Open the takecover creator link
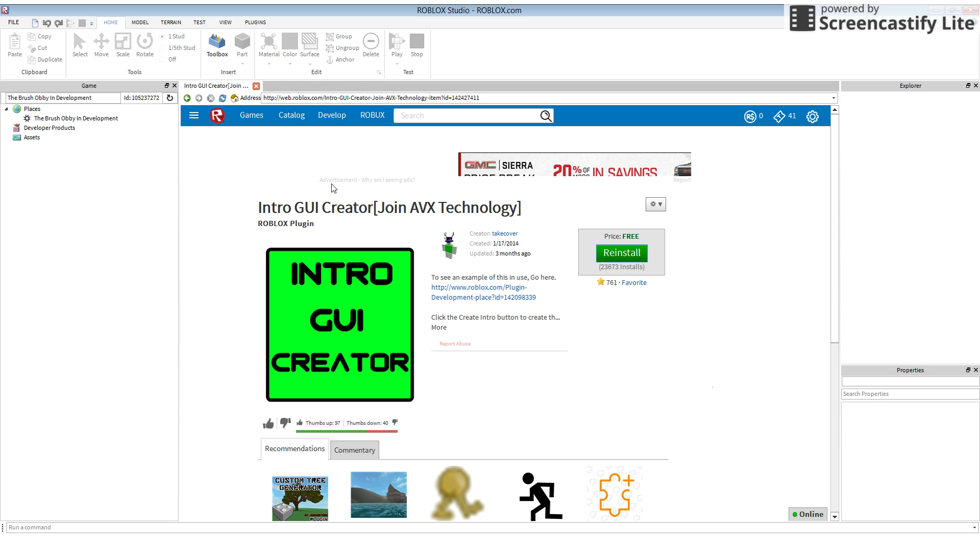The image size is (980, 551). tap(505, 233)
